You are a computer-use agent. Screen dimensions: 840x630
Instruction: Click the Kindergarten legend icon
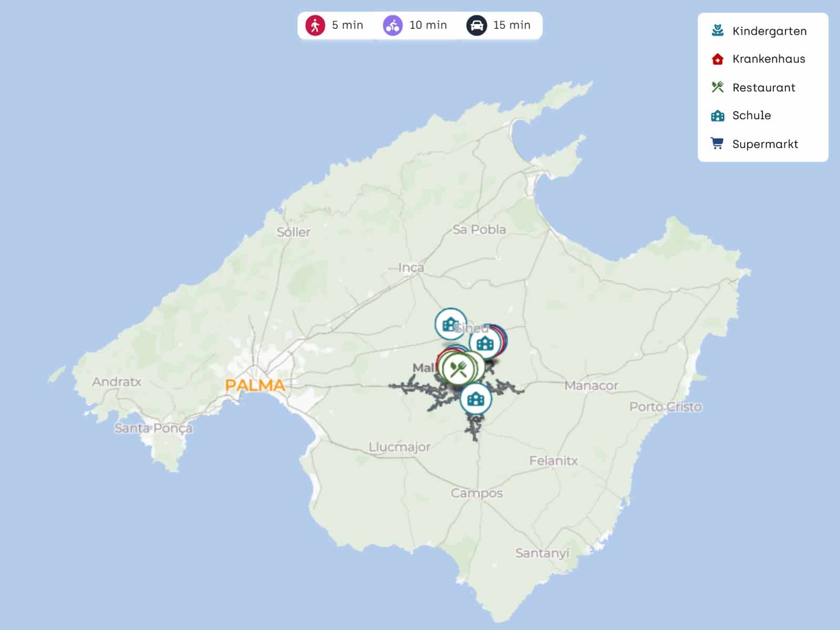[x=717, y=31]
